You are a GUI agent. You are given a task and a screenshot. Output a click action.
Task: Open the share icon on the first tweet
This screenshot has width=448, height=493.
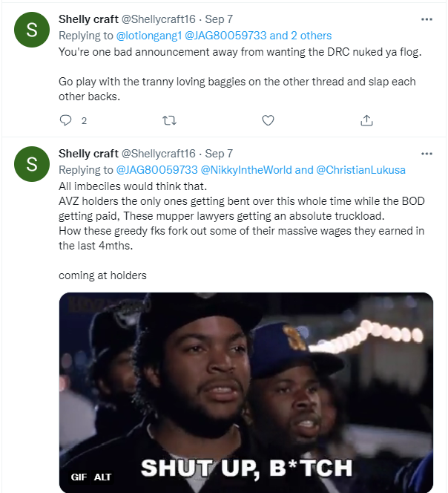pyautogui.click(x=366, y=120)
